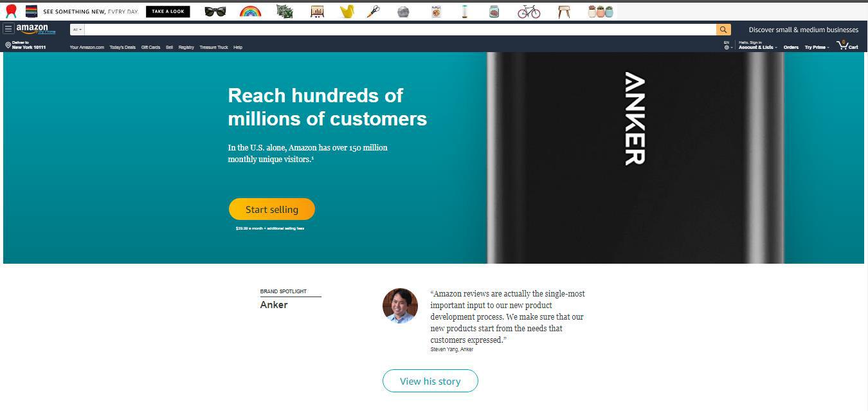
Task: Open the hamburger menu beside the Amazon logo
Action: coord(8,29)
